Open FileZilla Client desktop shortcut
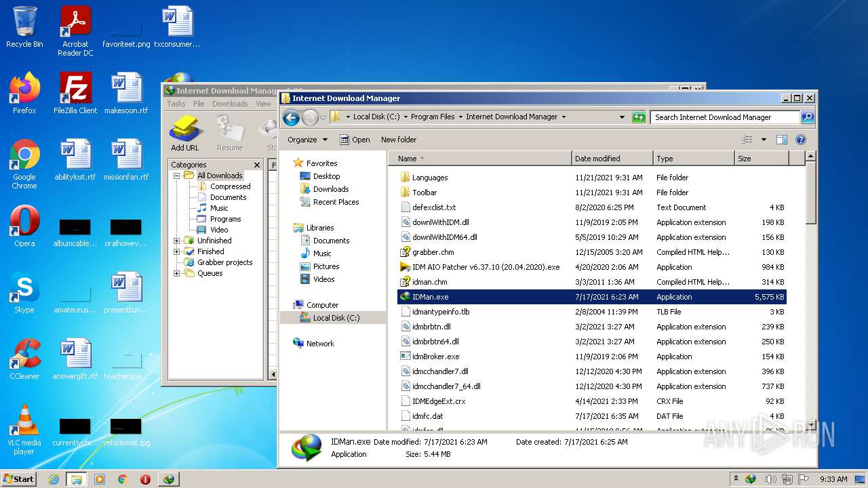Screen dimensions: 868x488 [75, 94]
